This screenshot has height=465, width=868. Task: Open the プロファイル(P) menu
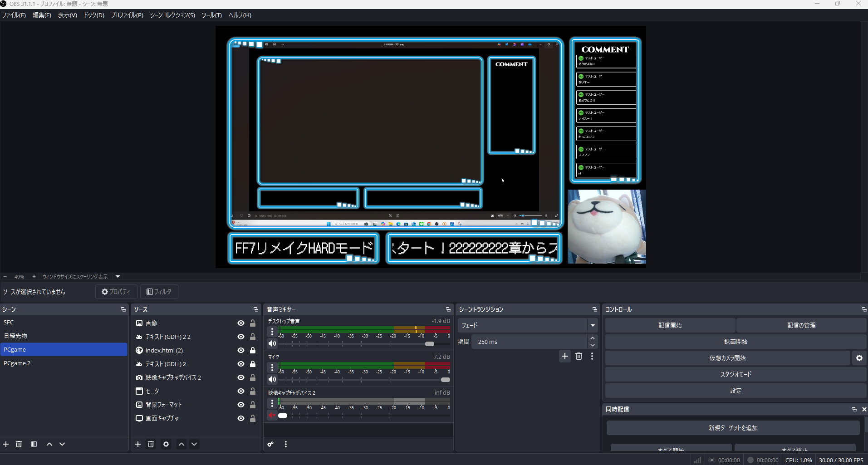[x=127, y=15]
